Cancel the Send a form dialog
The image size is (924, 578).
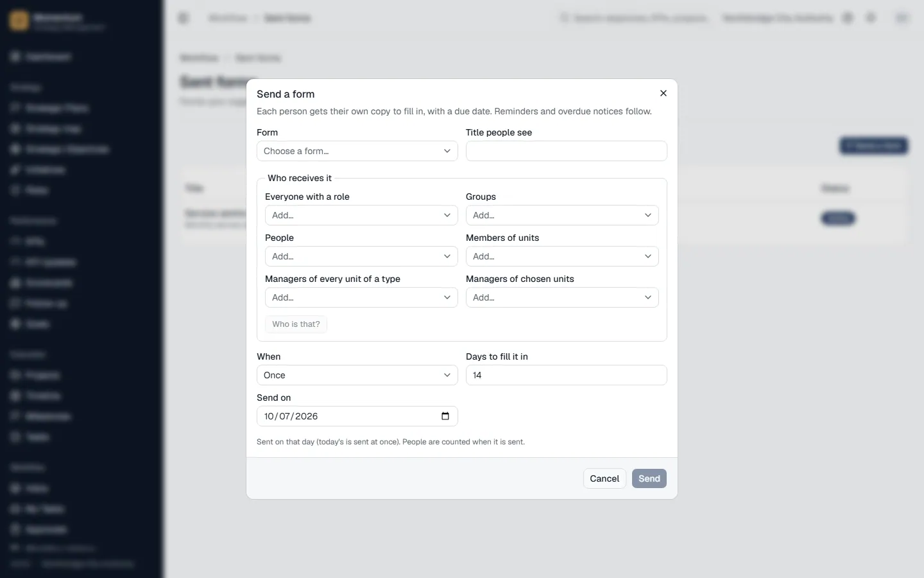[604, 478]
